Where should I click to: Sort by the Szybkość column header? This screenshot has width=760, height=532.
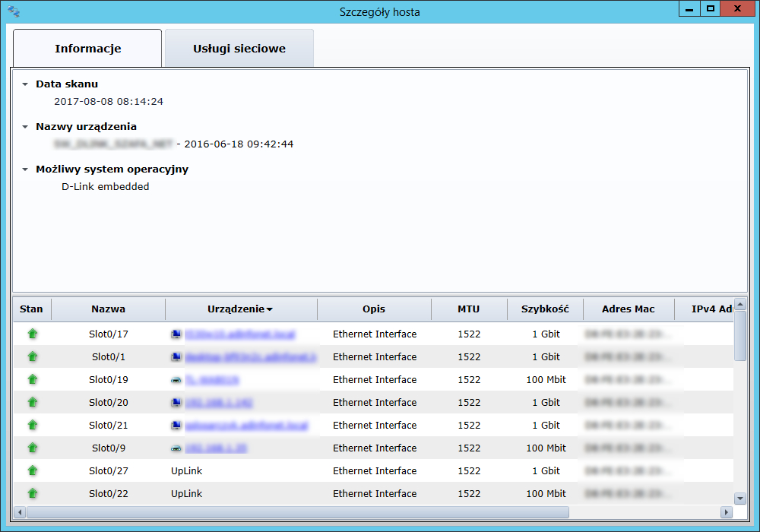coord(544,309)
